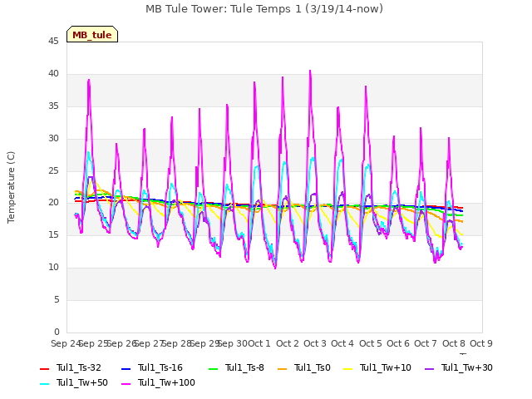Screen dimensions: 532x399
Task: Click the Tul1_Ts-32 legend label
Action: [79, 367]
